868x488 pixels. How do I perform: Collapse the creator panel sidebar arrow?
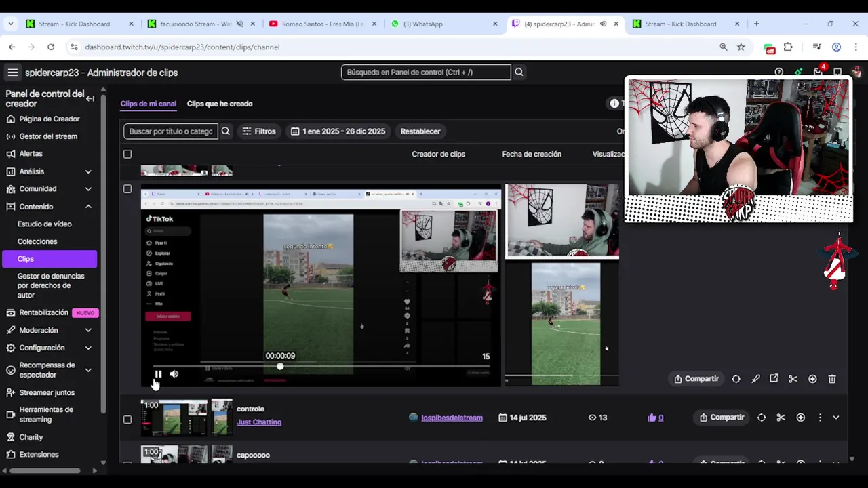pyautogui.click(x=90, y=98)
